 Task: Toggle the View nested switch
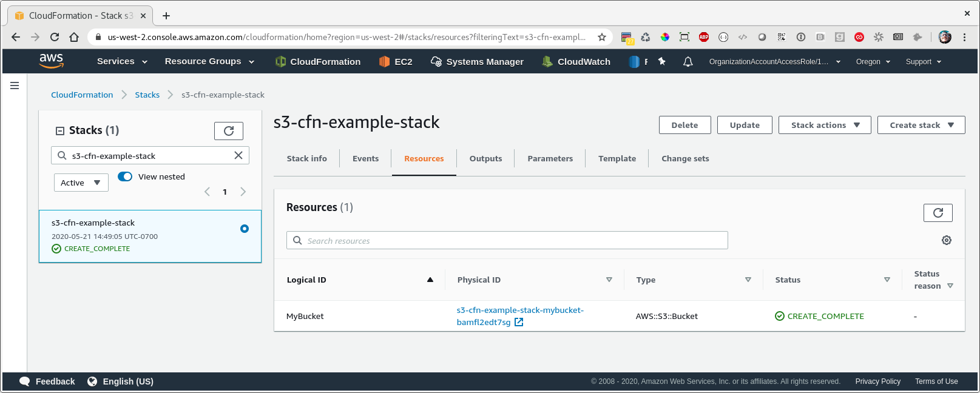point(125,176)
